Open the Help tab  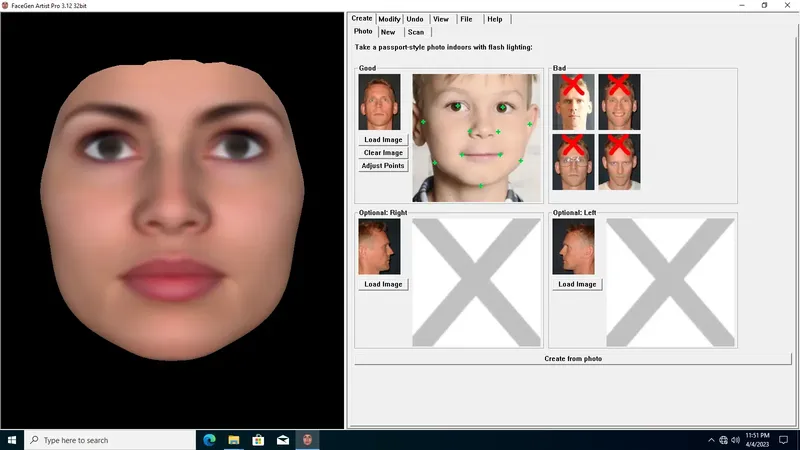[494, 19]
